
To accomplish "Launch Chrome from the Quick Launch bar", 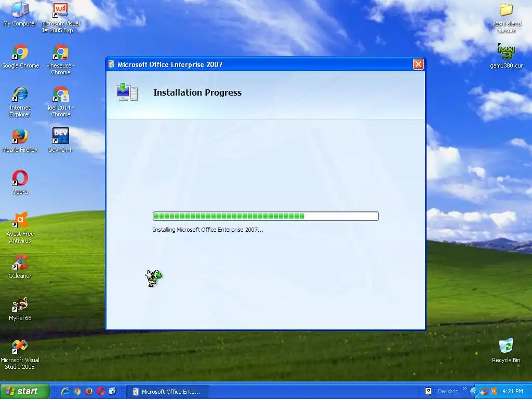I will (77, 391).
